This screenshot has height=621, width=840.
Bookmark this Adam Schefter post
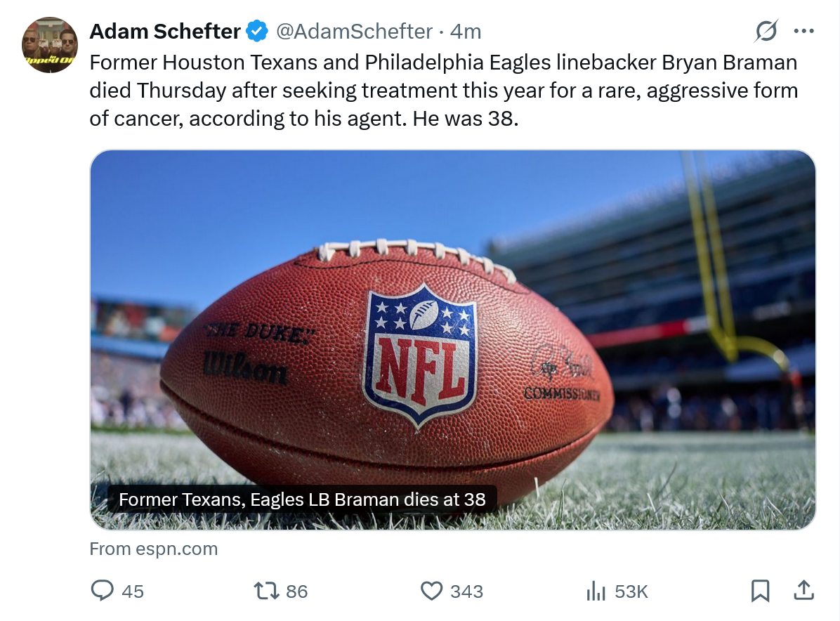coord(760,591)
